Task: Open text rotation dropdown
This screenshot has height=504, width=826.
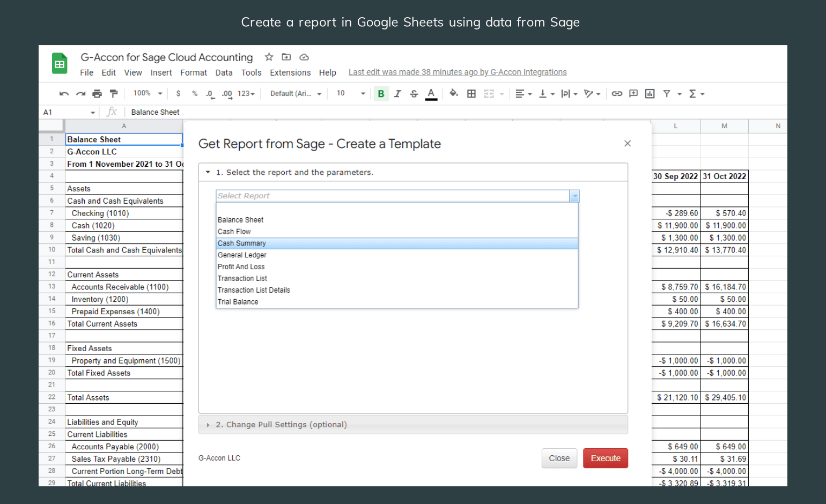Action: (592, 94)
